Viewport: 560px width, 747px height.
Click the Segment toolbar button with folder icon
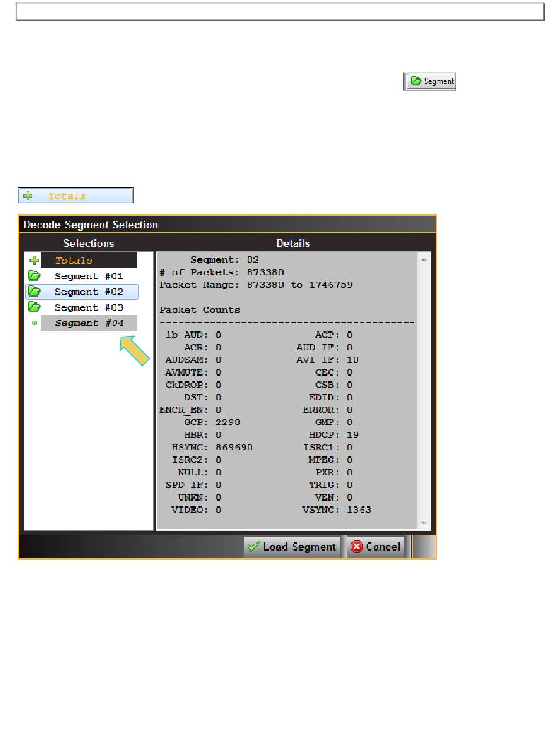(x=429, y=82)
